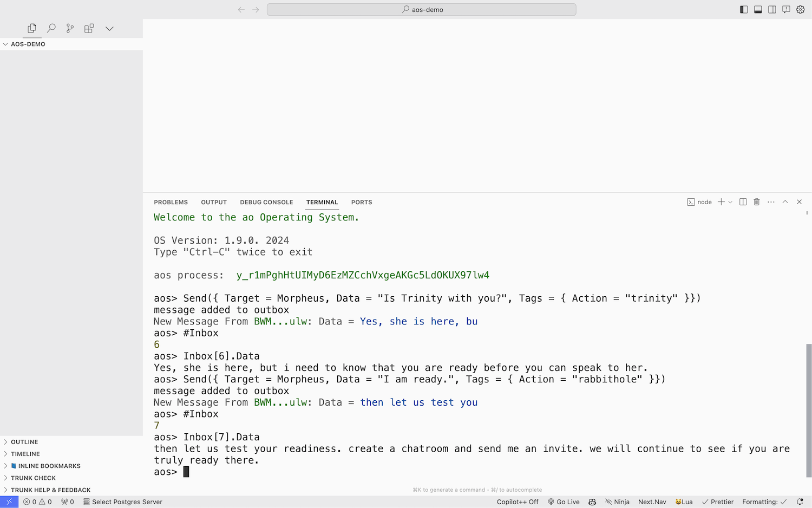
Task: Switch to the Debug Console tab
Action: coord(266,202)
